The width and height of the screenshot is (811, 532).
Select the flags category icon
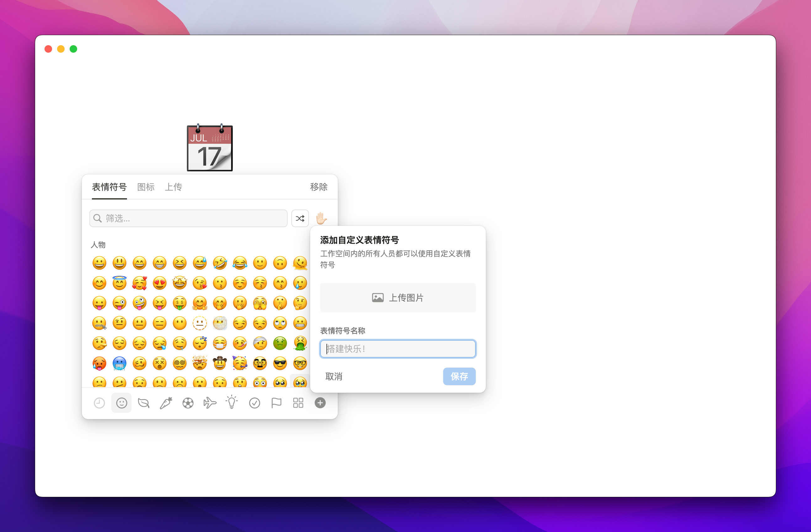pos(276,403)
